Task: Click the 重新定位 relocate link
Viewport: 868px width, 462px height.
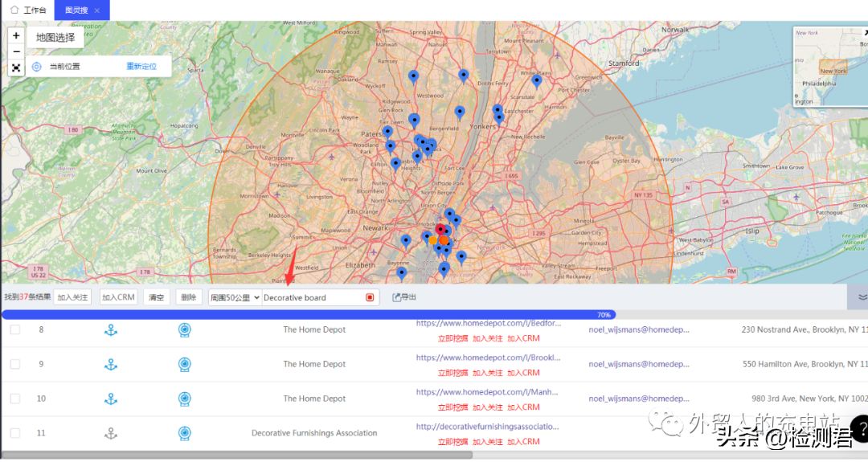Action: click(x=141, y=67)
